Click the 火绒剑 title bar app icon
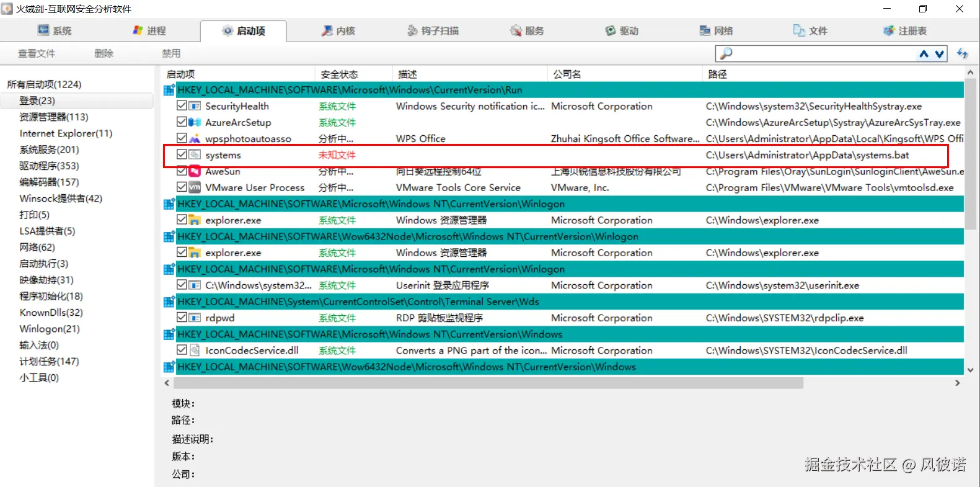Image resolution: width=980 pixels, height=487 pixels. pyautogui.click(x=7, y=9)
